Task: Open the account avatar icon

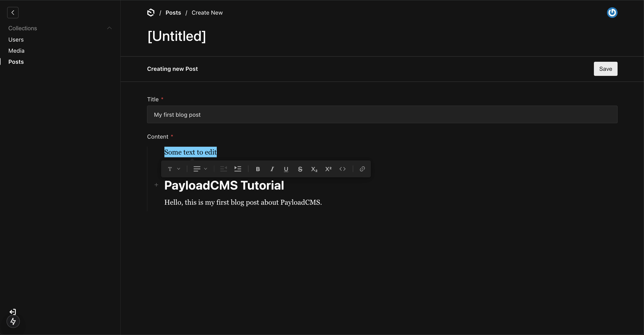Action: pos(612,13)
